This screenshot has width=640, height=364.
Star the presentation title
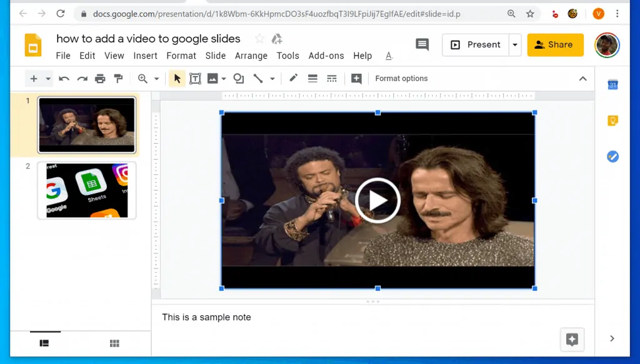259,39
